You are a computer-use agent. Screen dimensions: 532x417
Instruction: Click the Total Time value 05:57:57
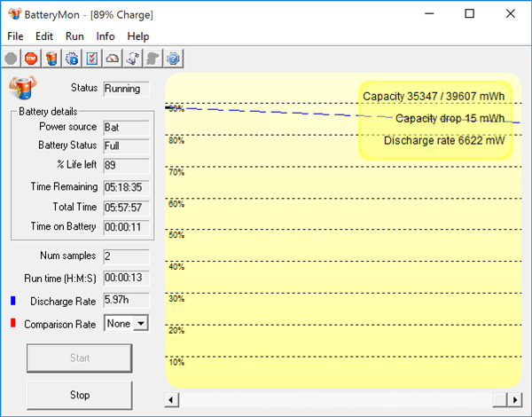click(x=126, y=208)
